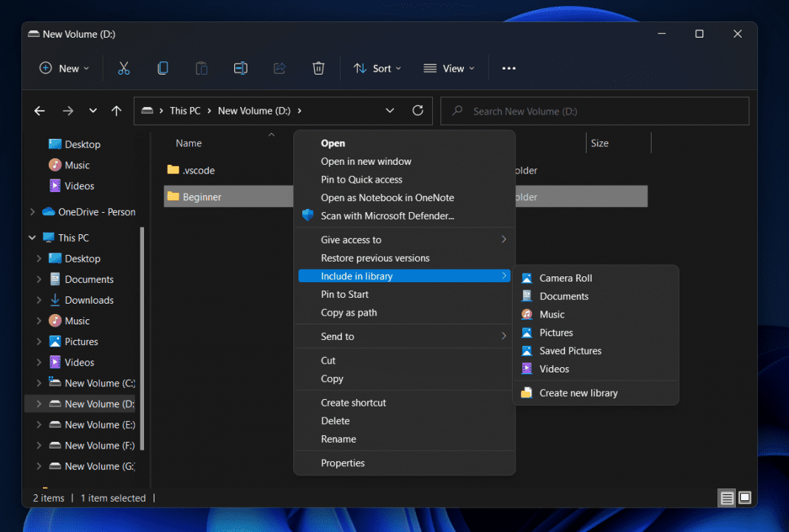Click inside the Search New Volume field
Viewport: 789px width, 532px height.
595,111
